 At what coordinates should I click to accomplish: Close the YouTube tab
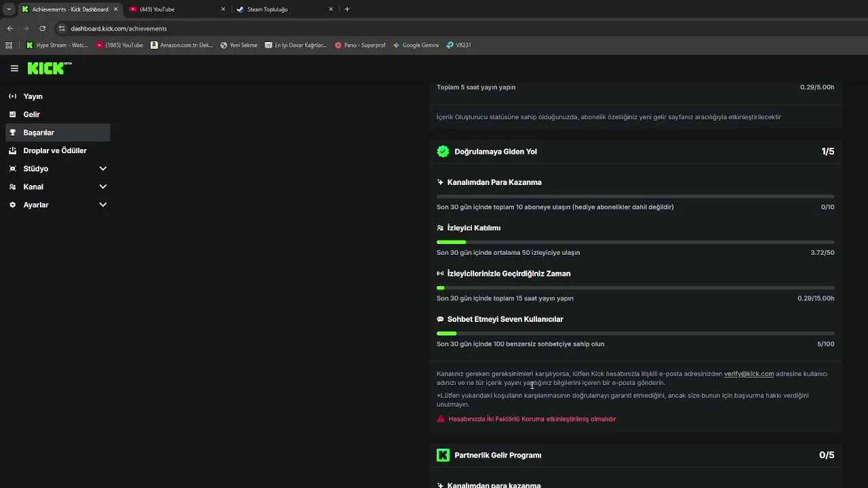tap(223, 9)
